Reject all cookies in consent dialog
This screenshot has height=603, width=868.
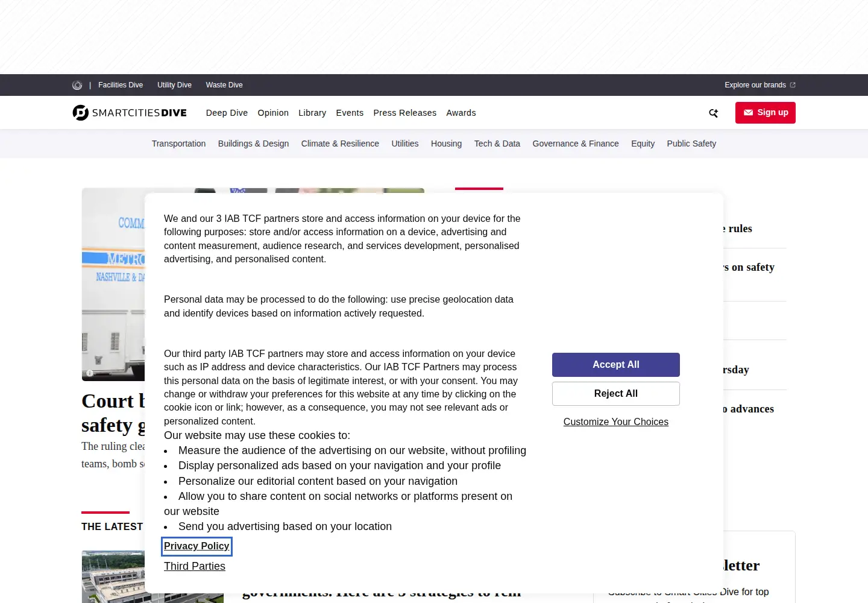coord(616,394)
